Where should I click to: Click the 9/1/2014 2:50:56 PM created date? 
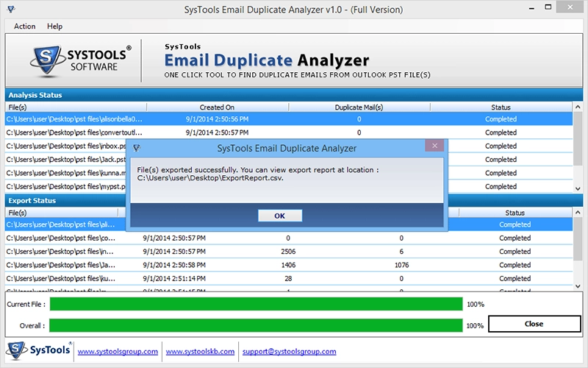[x=217, y=119]
